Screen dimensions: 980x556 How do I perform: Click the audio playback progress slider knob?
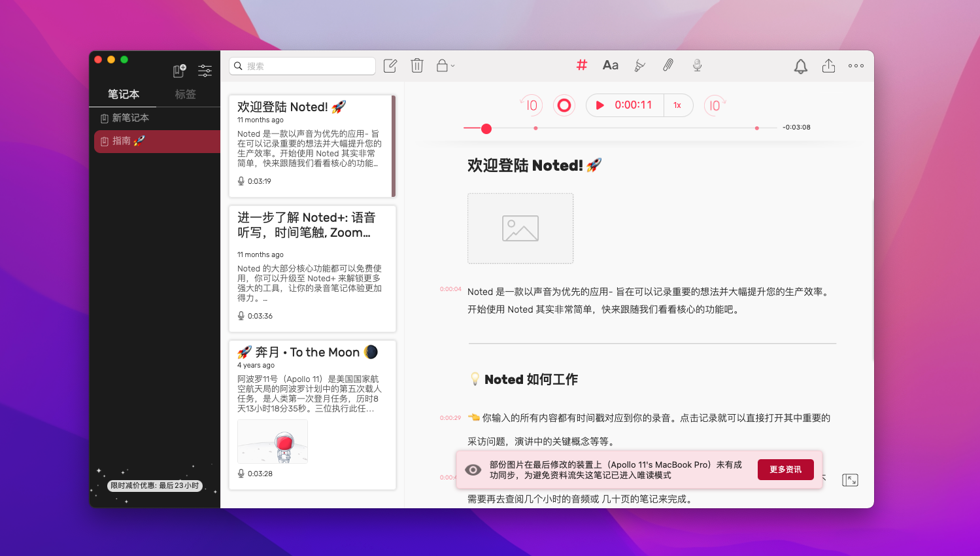click(x=486, y=129)
